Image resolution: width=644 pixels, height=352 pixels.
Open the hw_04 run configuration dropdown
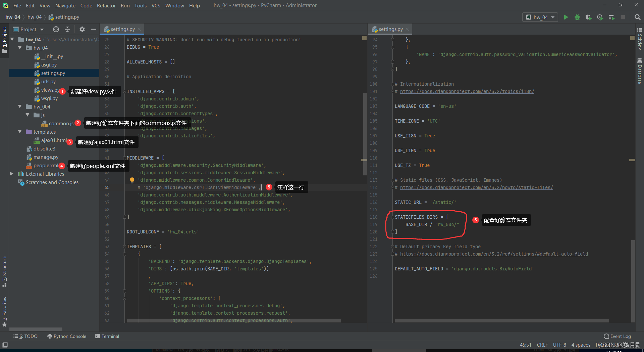[x=540, y=17]
